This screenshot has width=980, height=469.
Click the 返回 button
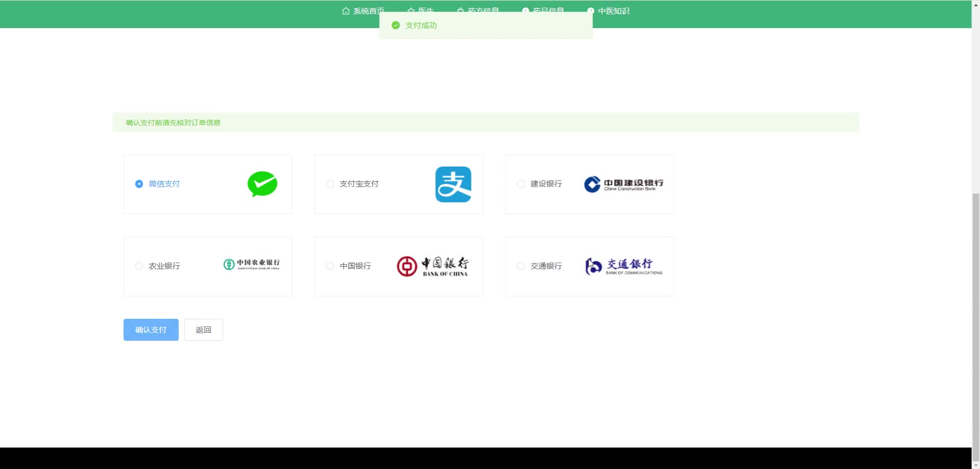click(x=204, y=330)
